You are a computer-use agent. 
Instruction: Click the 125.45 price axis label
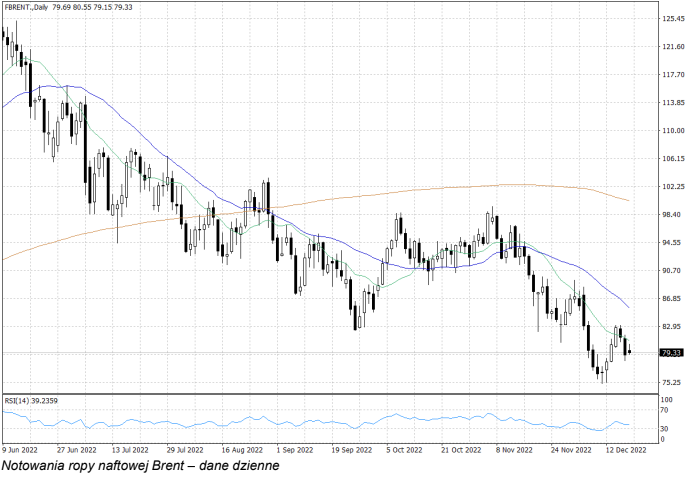tap(671, 19)
